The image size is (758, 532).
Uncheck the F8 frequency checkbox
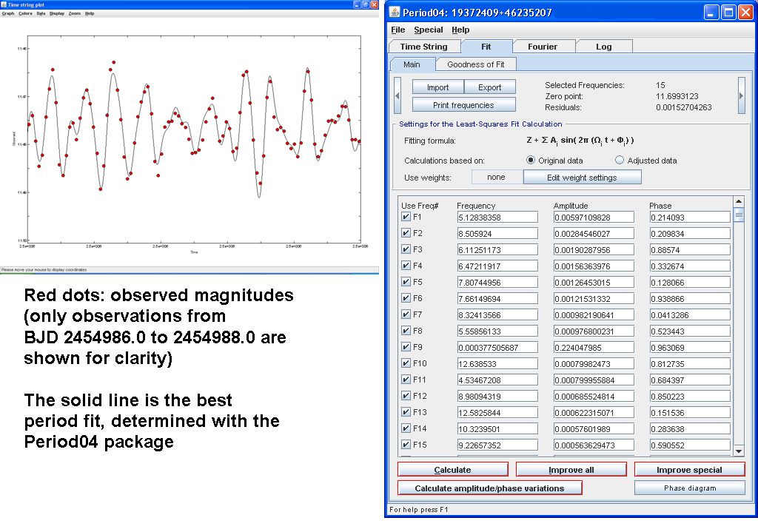(406, 331)
